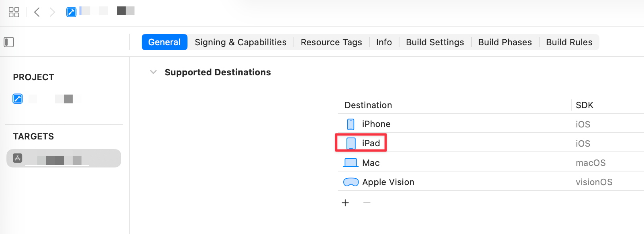Click the back navigation chevron
The width and height of the screenshot is (644, 234).
tap(37, 12)
